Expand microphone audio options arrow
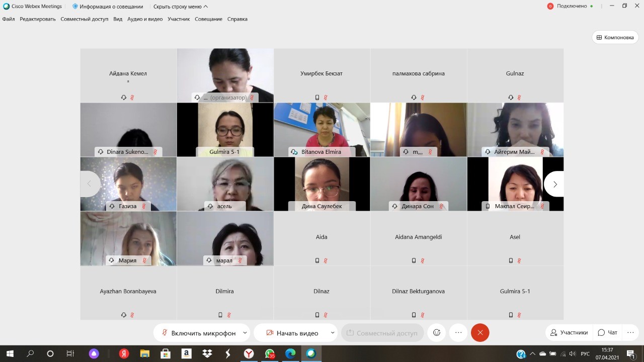 [x=245, y=333]
